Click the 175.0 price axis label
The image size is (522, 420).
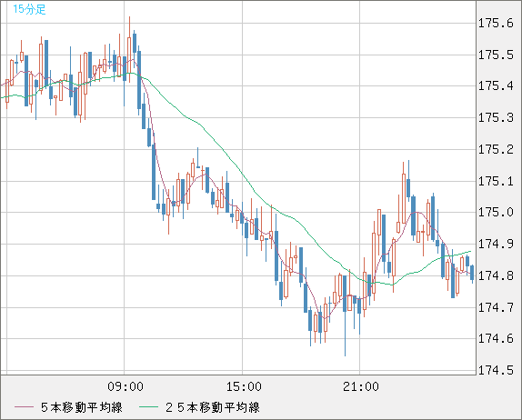point(496,213)
